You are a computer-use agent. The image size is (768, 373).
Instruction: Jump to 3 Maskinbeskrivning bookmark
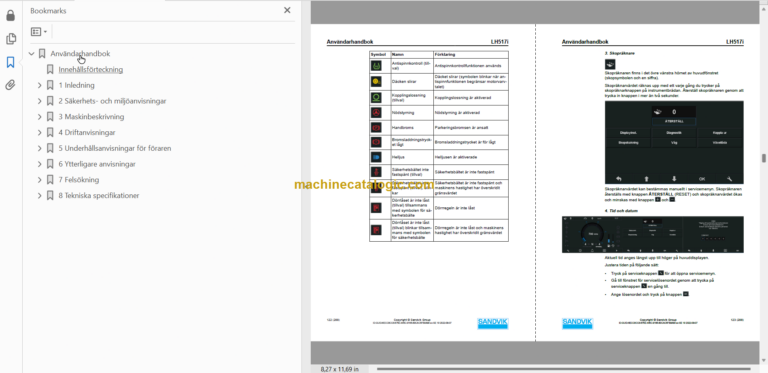pyautogui.click(x=91, y=117)
